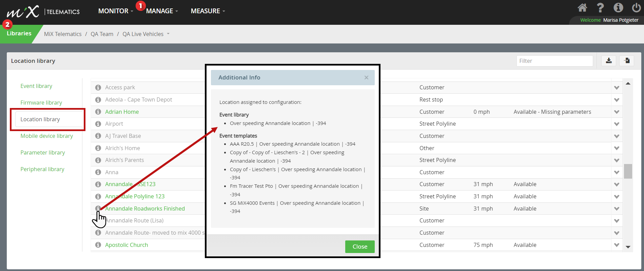The width and height of the screenshot is (644, 271).
Task: Open Event library in sidebar
Action: click(x=36, y=86)
